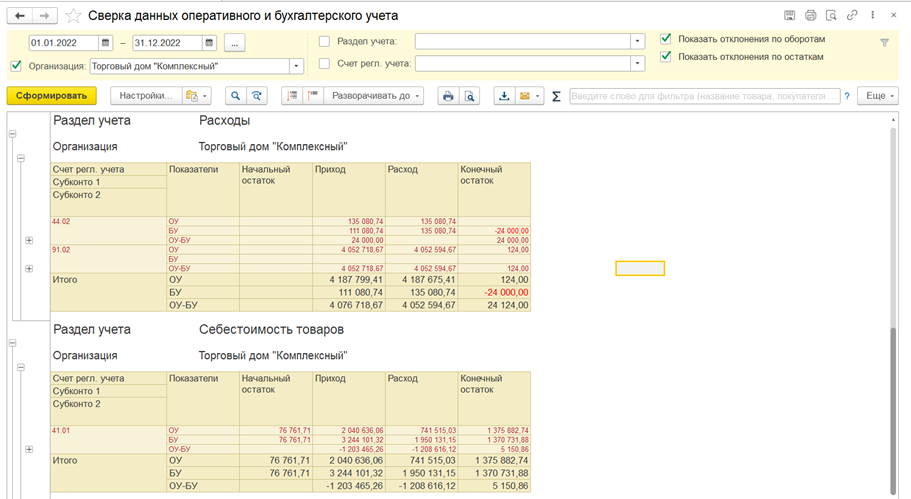Open help question mark next to filter field
This screenshot has width=911, height=499.
(x=847, y=96)
